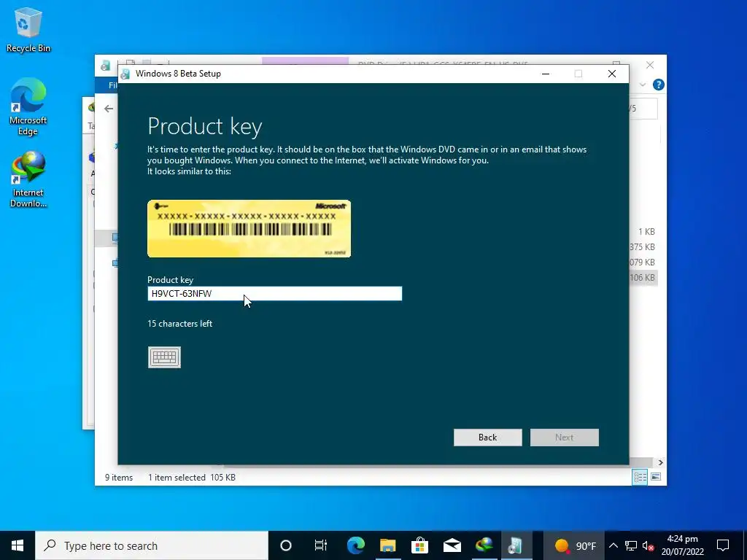Open Cortana circle icon on taskbar
747x560 pixels.
pyautogui.click(x=285, y=545)
